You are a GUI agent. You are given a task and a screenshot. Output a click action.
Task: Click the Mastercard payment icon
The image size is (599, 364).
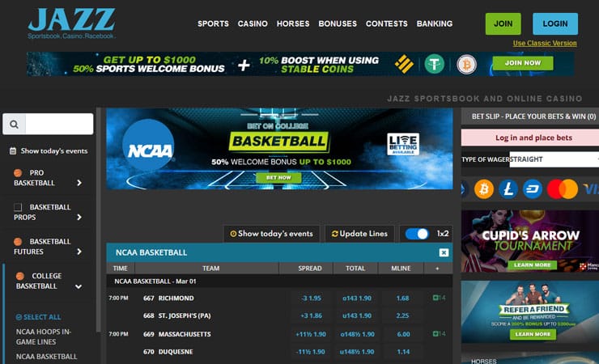563,188
